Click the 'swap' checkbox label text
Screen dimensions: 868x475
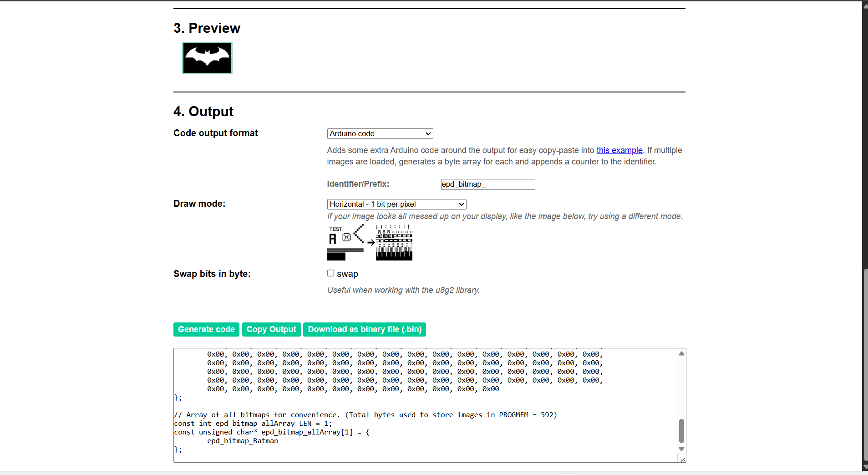(x=347, y=274)
